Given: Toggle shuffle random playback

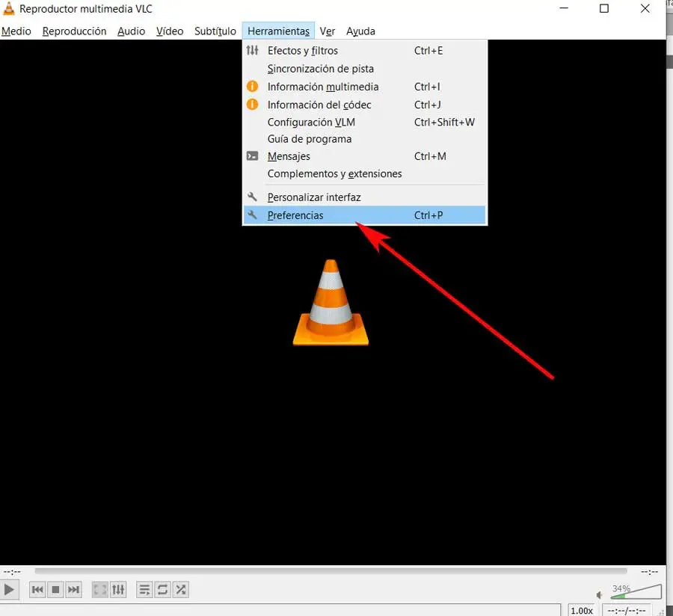Looking at the screenshot, I should coord(181,589).
